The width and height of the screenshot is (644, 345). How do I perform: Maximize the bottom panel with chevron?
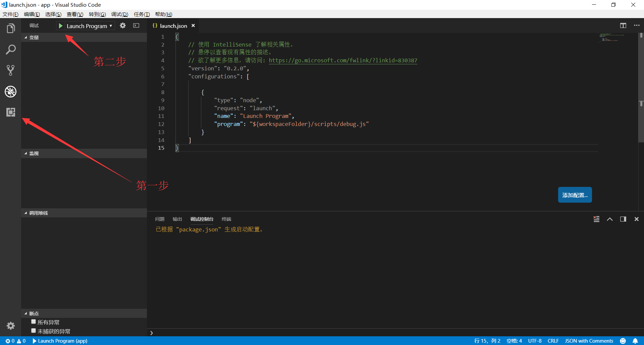(610, 219)
